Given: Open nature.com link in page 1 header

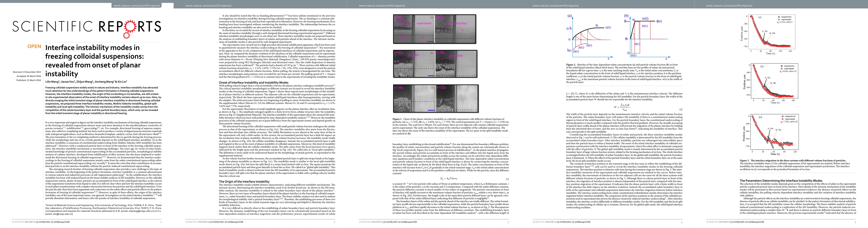Looking at the screenshot, I should [137, 6].
